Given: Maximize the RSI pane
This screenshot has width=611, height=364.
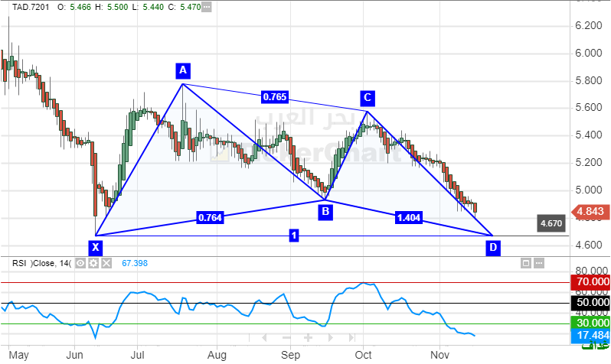Looking at the screenshot, I should pos(526,263).
